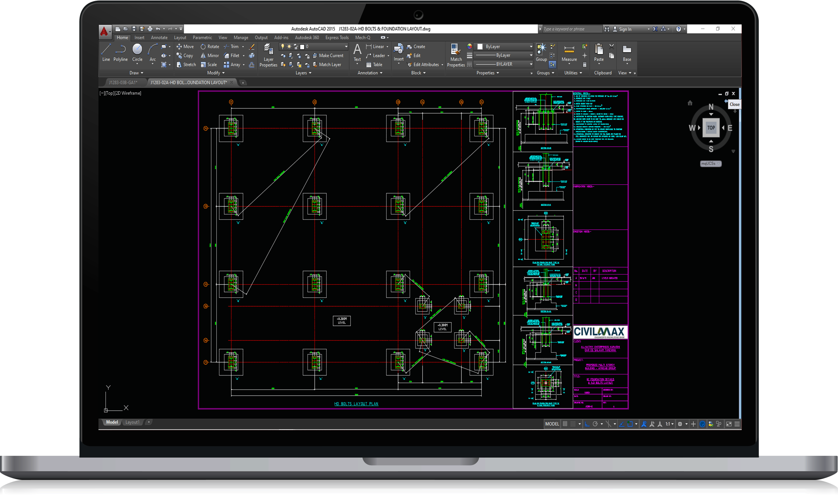Toggle polar tracking in status bar

(595, 424)
